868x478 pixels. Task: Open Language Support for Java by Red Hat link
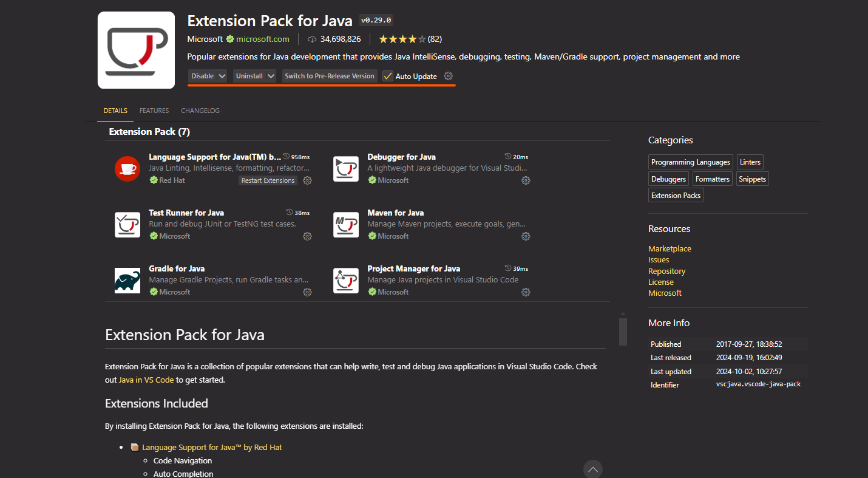pos(212,448)
